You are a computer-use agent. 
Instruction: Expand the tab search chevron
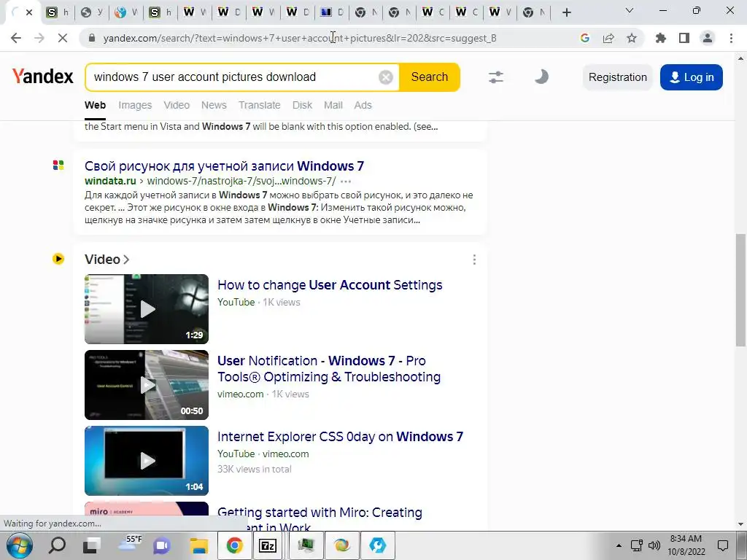pyautogui.click(x=630, y=10)
